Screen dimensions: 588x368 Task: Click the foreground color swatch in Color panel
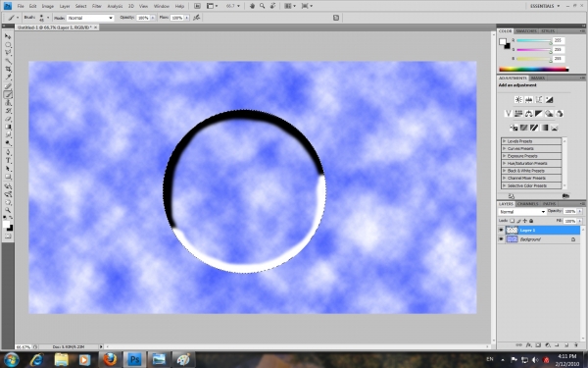pos(503,41)
